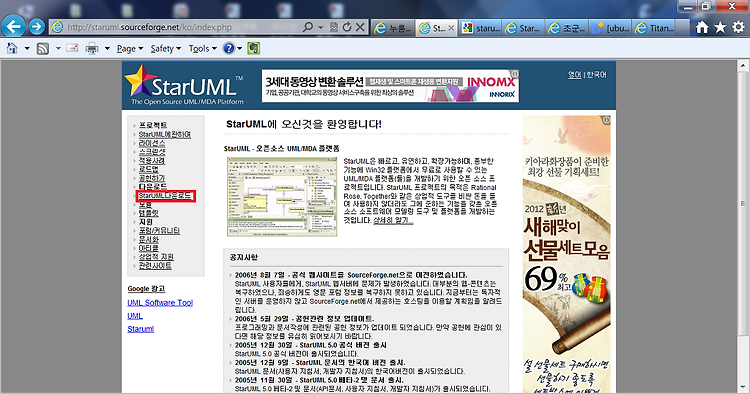Click the UML Software Tool ad link
This screenshot has width=750, height=394.
pos(160,303)
